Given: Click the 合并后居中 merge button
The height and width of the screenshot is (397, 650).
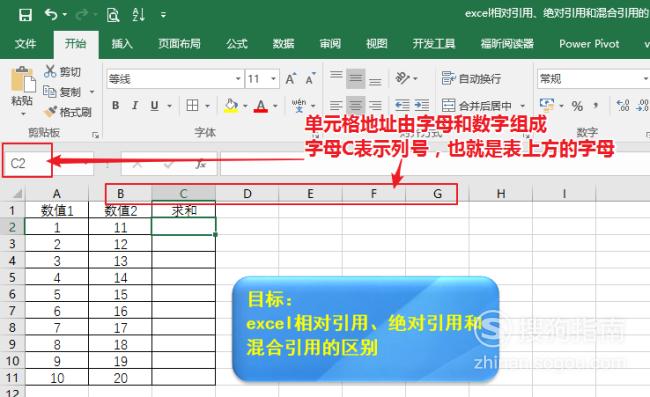Looking at the screenshot, I should [477, 106].
